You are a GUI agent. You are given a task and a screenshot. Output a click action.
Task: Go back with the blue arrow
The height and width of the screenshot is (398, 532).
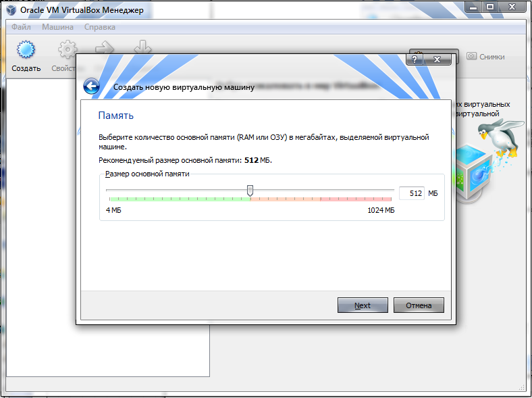point(91,86)
